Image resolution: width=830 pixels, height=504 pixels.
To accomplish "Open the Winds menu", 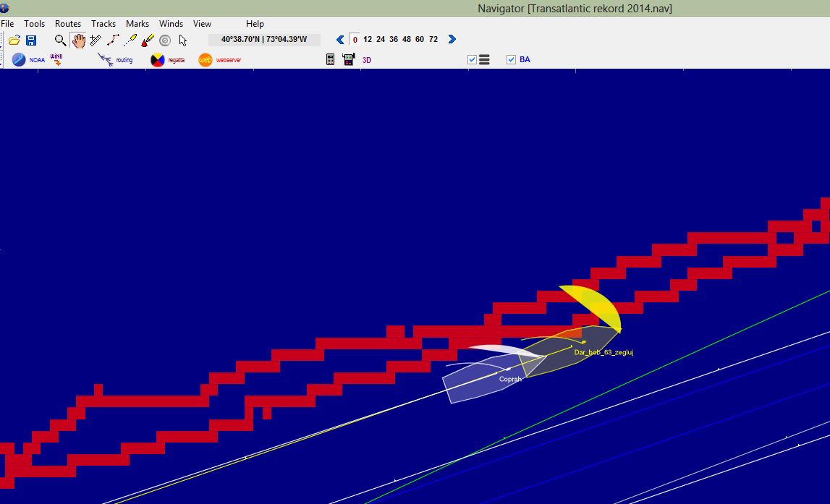I will [x=171, y=24].
